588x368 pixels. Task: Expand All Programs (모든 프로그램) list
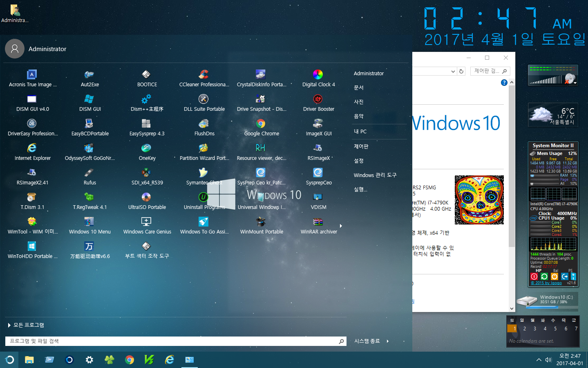point(26,325)
